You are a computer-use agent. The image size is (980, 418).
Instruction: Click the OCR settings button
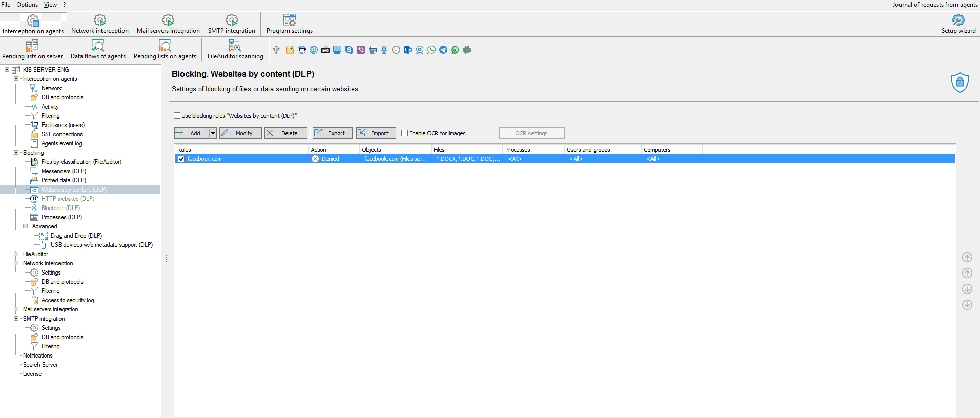click(532, 133)
